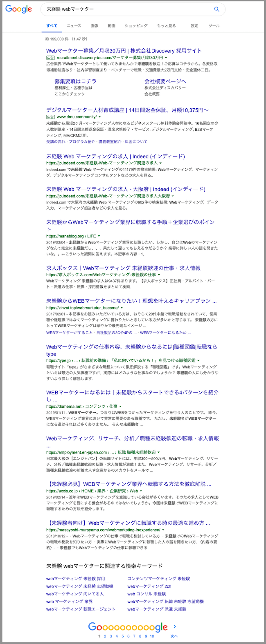Switch to the ニュース tab
The width and height of the screenshot is (266, 644).
coord(74,26)
